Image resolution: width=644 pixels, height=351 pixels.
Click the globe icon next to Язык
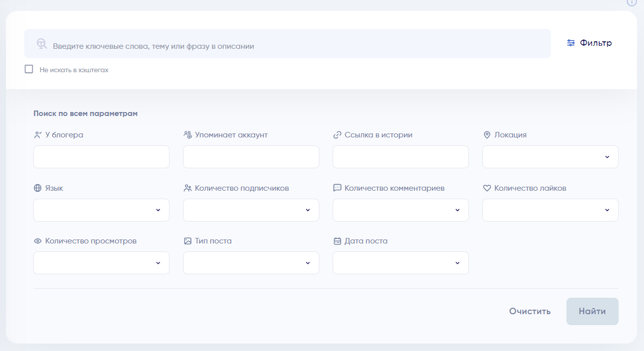[37, 188]
